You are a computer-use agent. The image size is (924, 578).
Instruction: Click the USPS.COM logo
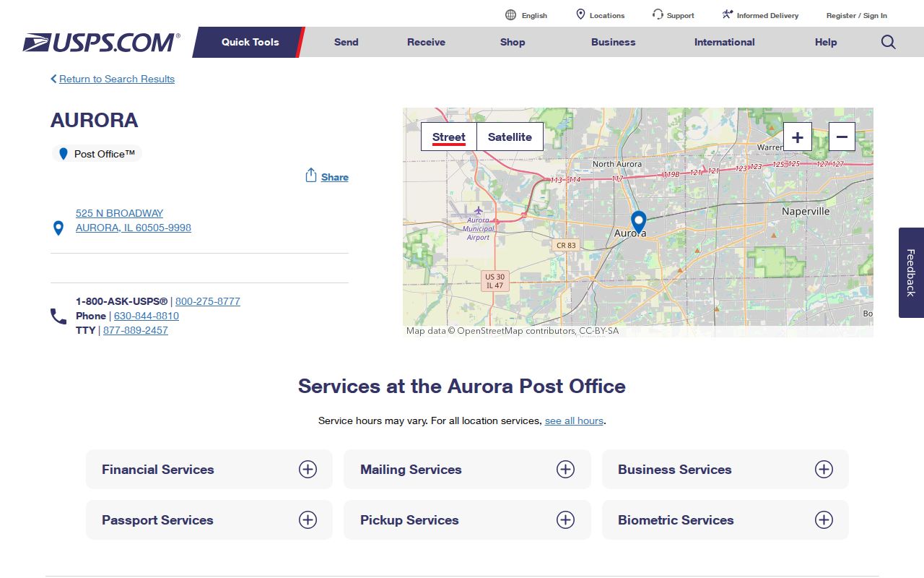101,42
